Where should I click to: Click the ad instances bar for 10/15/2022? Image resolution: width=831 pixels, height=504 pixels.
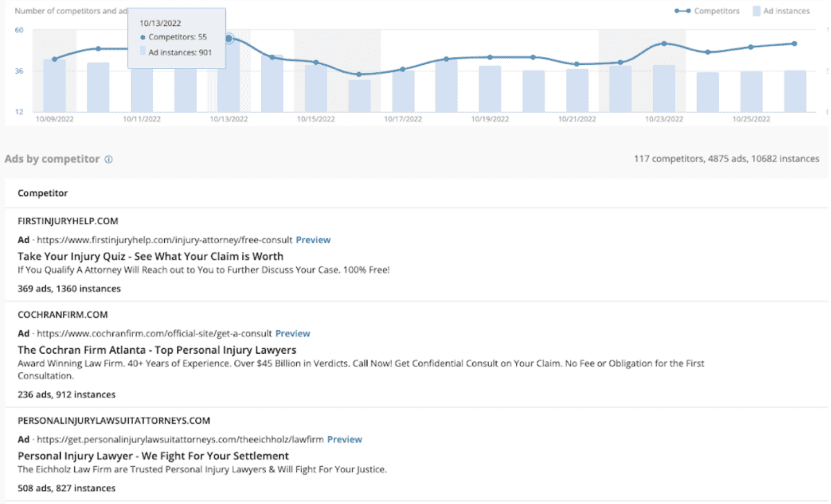pyautogui.click(x=316, y=89)
